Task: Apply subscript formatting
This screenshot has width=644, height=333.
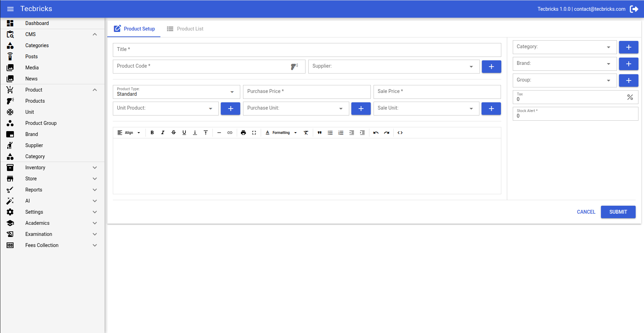Action: pyautogui.click(x=195, y=133)
